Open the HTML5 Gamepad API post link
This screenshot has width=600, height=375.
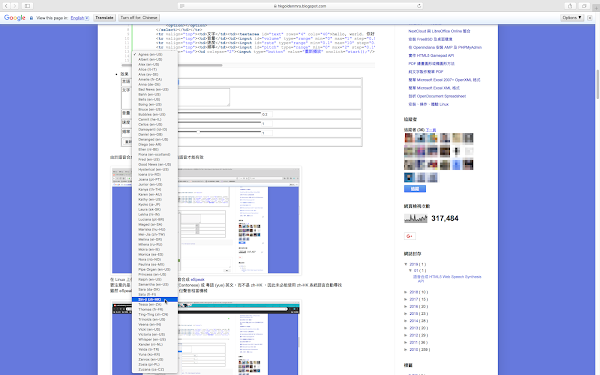point(431,55)
